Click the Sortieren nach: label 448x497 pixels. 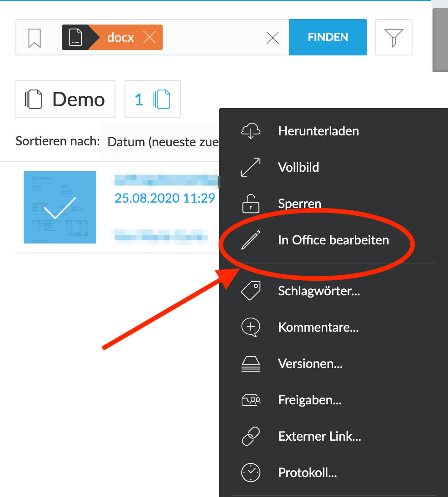[58, 141]
